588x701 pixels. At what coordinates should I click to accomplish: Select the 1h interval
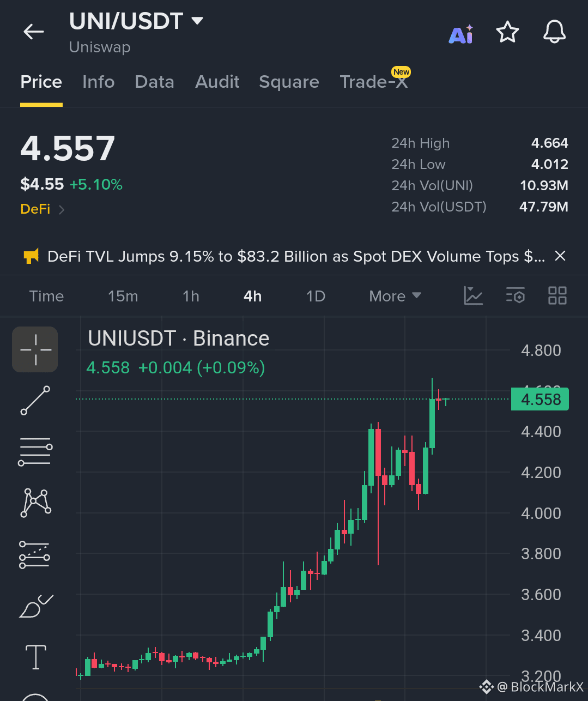[191, 296]
